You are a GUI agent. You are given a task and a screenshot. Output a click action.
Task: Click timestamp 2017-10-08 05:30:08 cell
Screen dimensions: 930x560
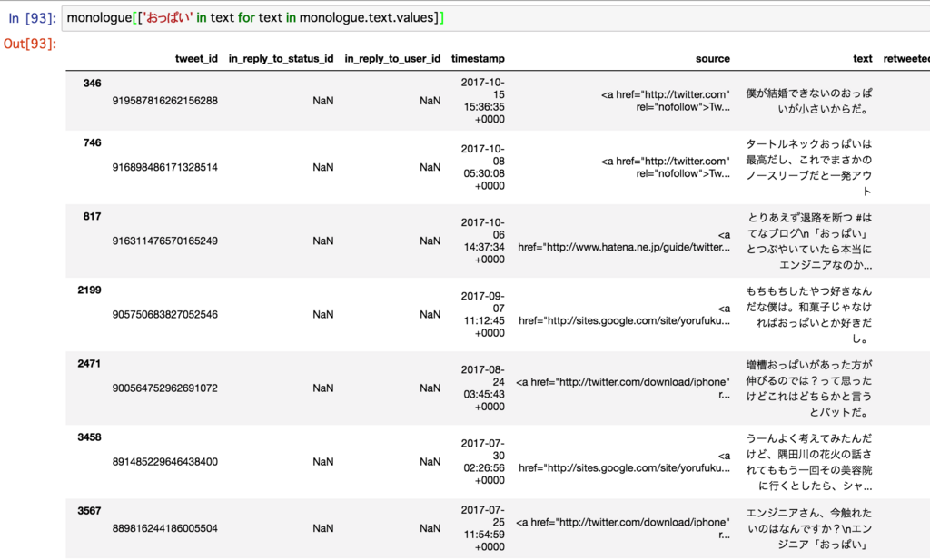pos(483,167)
